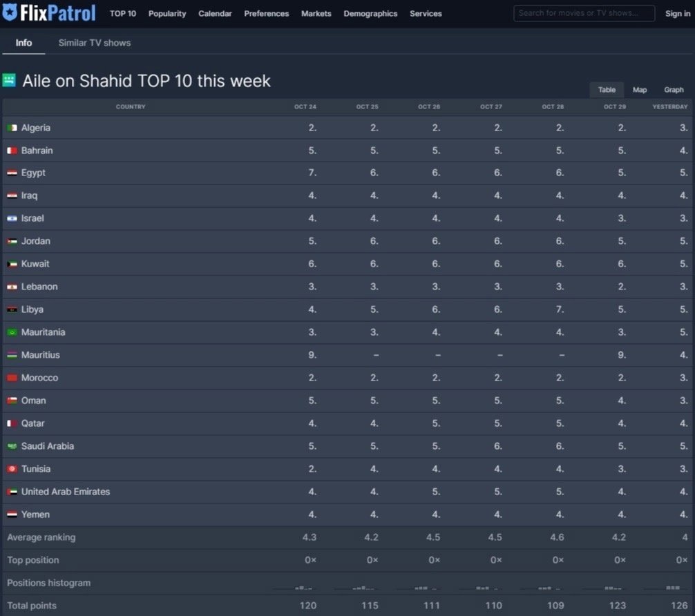The width and height of the screenshot is (695, 616).
Task: Select the Info tab
Action: pos(23,43)
